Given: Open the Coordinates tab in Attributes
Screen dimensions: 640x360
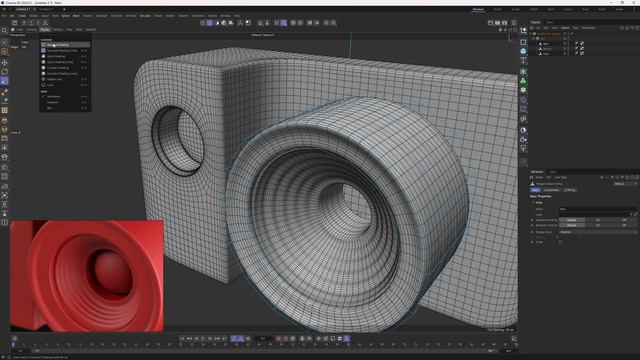Looking at the screenshot, I should pyautogui.click(x=551, y=190).
